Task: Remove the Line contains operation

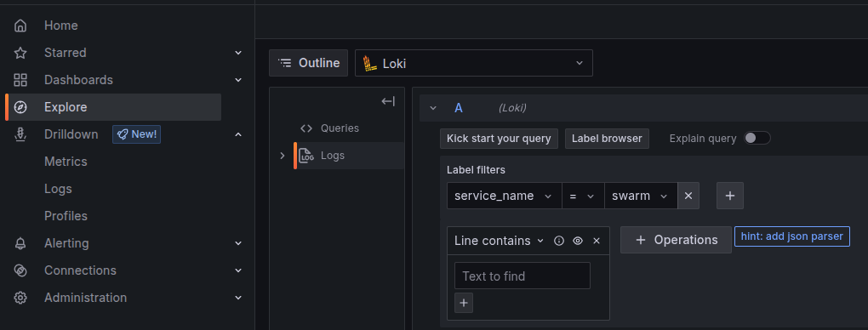Action: click(597, 241)
